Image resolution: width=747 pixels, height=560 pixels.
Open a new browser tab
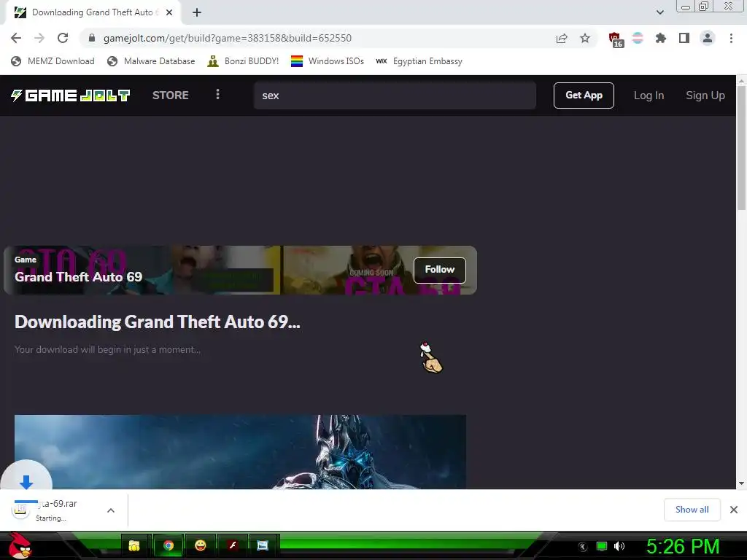pos(197,12)
